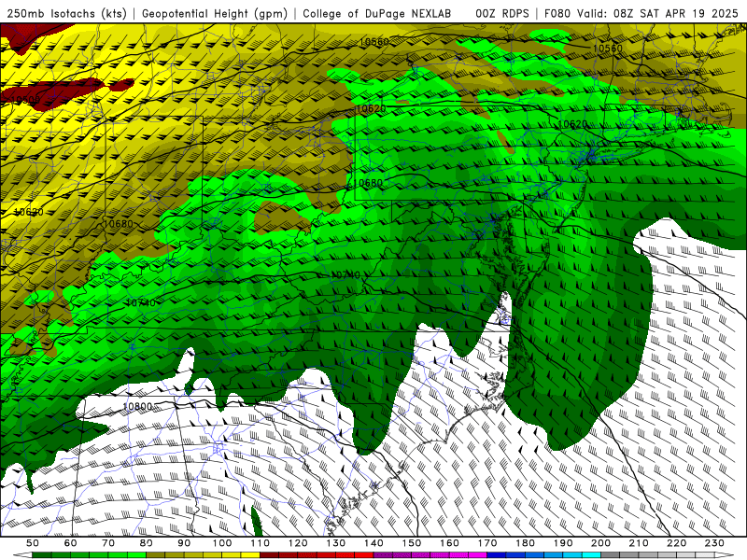
Task: Click the 180 value on the legend
Action: click(525, 543)
